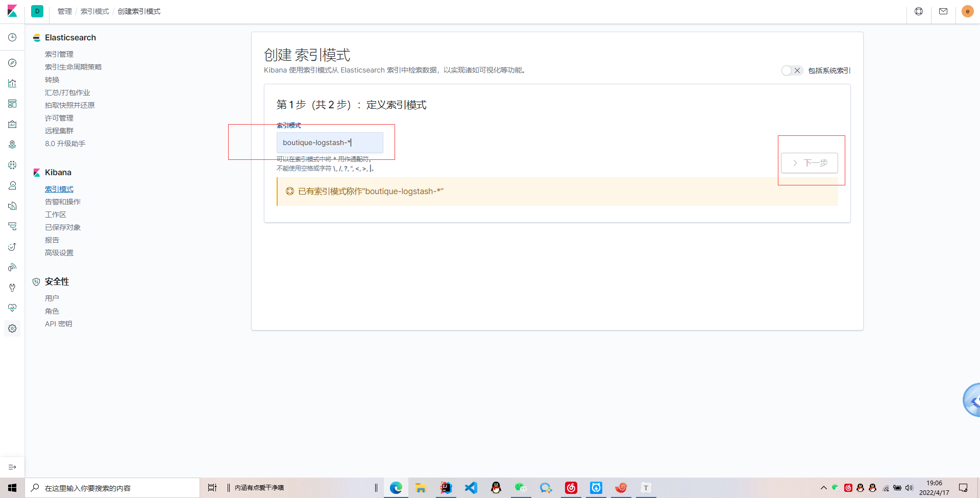Open Canvas from the side navigation
980x498 pixels.
12,124
